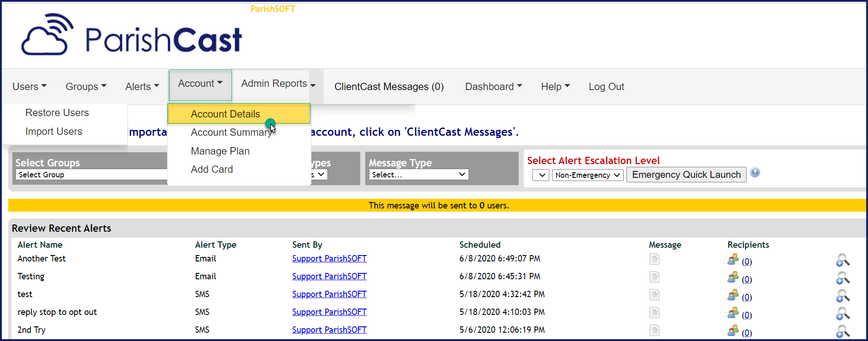Click recipients people icon for reply stop row
The width and height of the screenshot is (868, 341).
pos(733,313)
